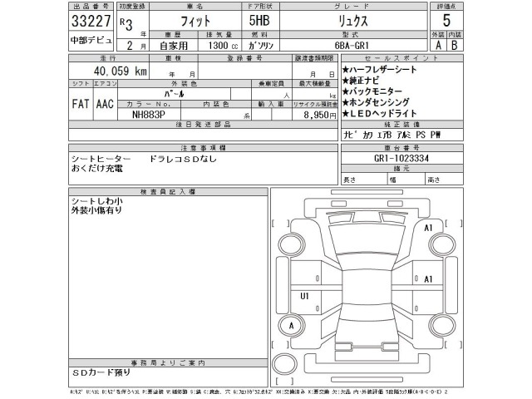Click the overall evaluation score 5
532x399 pixels.
(446, 20)
